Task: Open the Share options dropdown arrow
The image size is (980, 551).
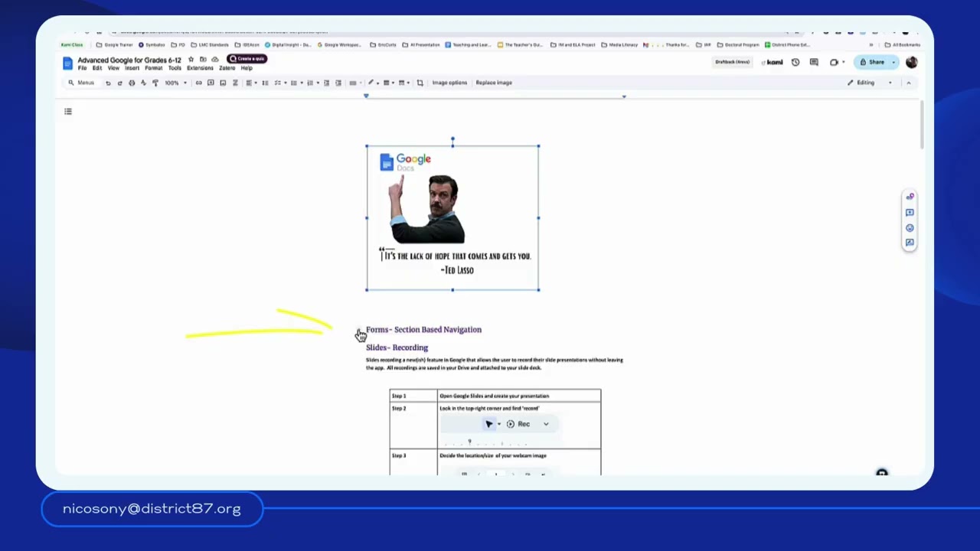Action: point(893,62)
